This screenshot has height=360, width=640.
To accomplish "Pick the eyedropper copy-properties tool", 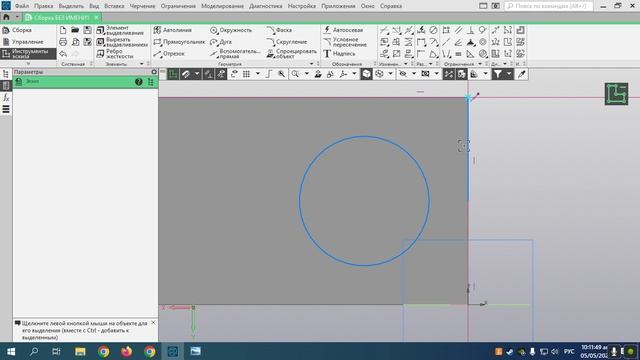I will pos(521,74).
